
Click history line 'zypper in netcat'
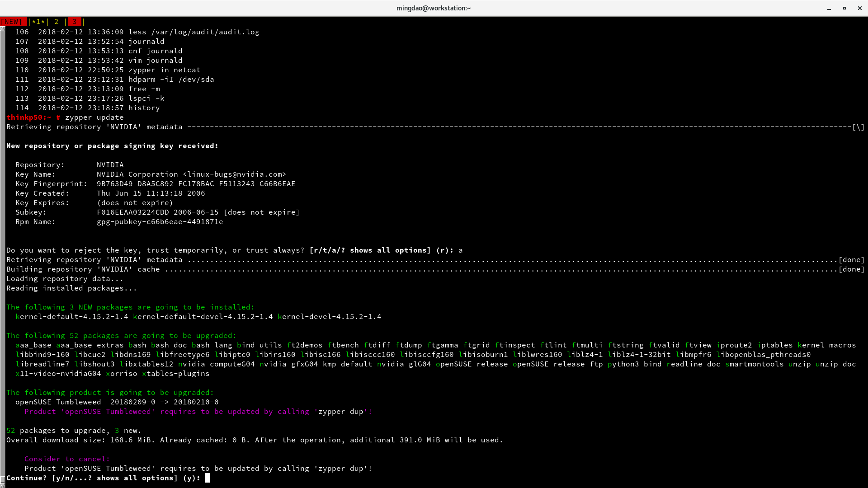tap(165, 70)
